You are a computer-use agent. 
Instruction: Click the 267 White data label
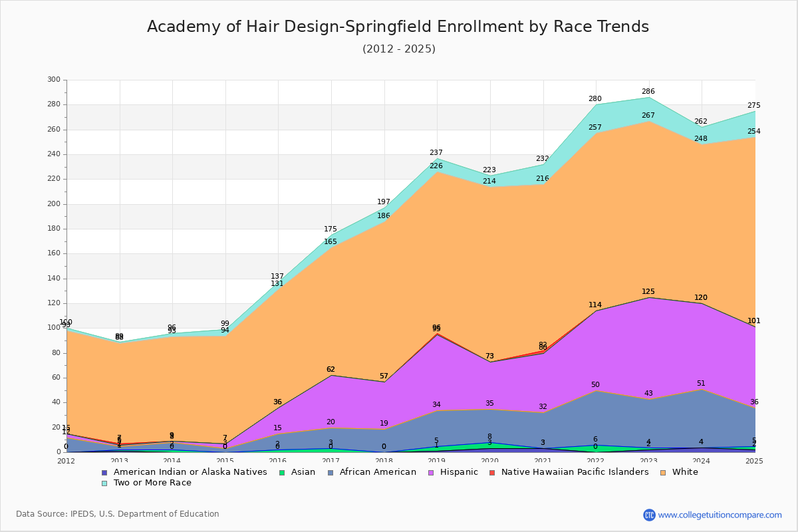click(648, 116)
